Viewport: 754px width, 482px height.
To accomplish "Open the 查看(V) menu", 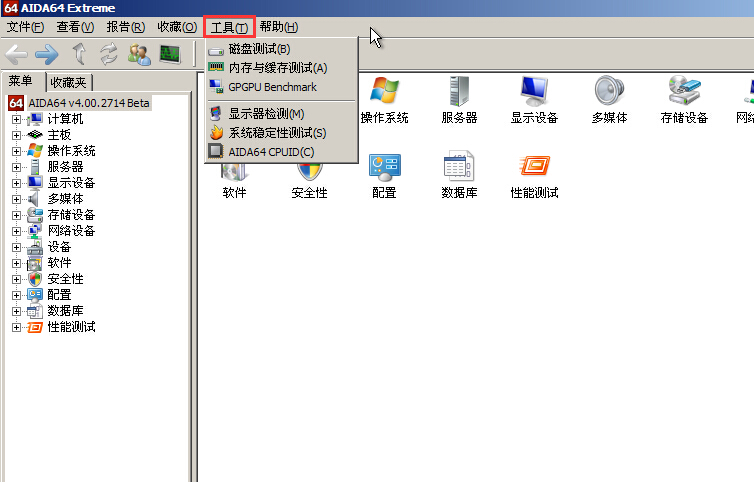I will pos(75,27).
